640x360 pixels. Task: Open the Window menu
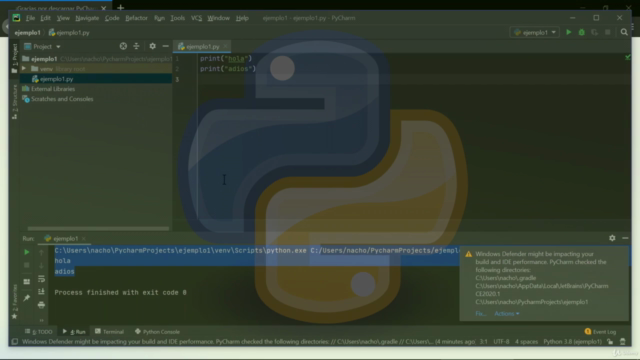pyautogui.click(x=218, y=18)
